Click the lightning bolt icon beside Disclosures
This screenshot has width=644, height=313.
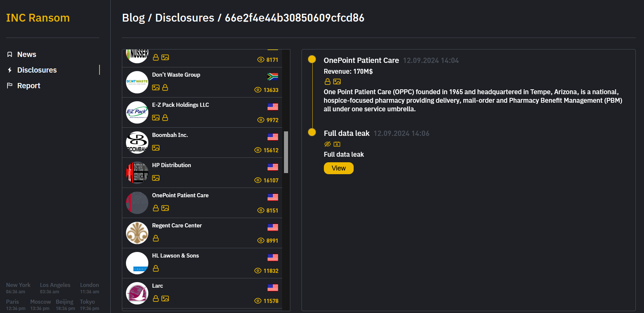pos(10,70)
